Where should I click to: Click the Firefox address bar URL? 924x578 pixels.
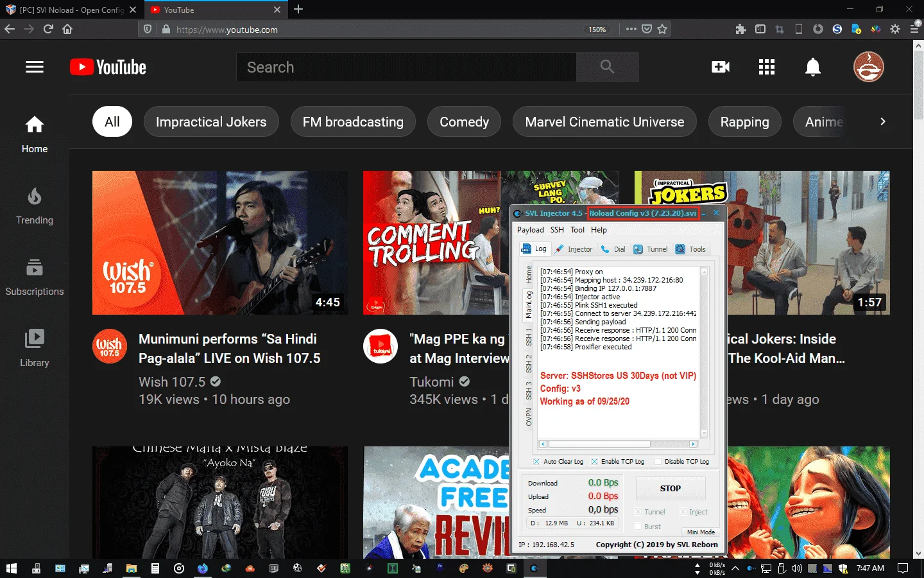(x=379, y=29)
